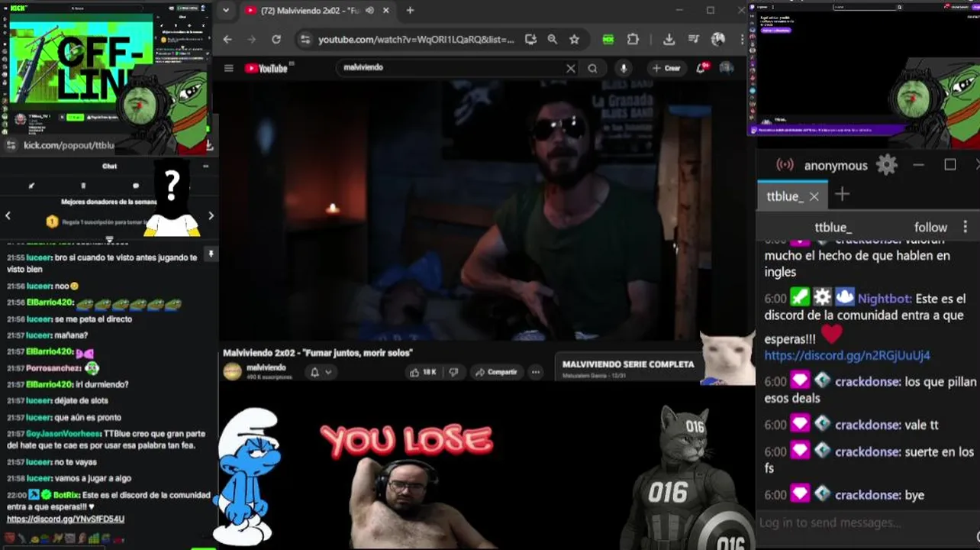
Task: Click Nightbot username in ttblue_ chat
Action: pyautogui.click(x=885, y=299)
